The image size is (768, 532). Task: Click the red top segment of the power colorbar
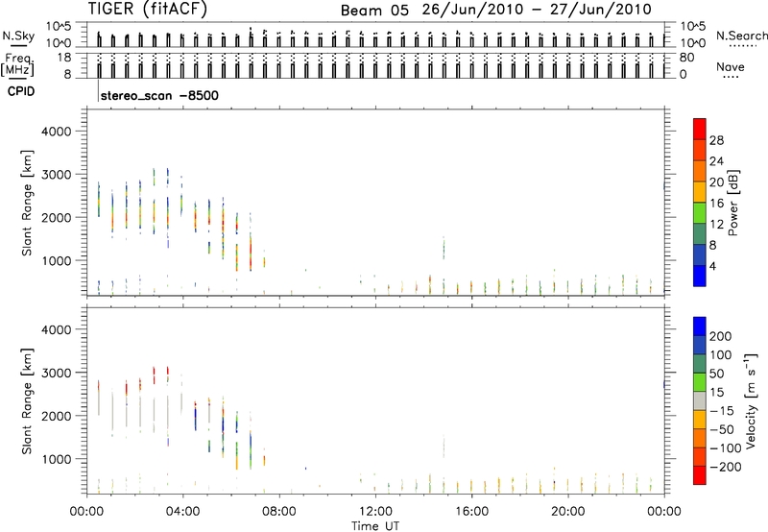[700, 129]
